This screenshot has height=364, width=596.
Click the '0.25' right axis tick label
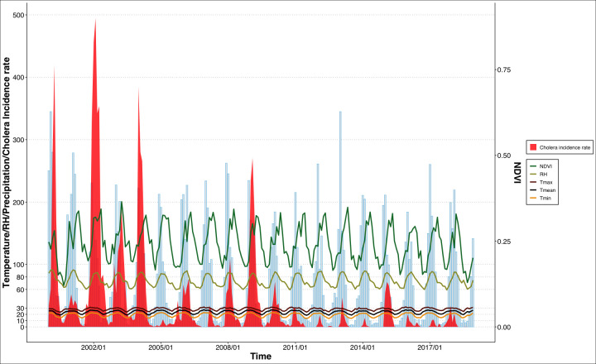pyautogui.click(x=504, y=242)
